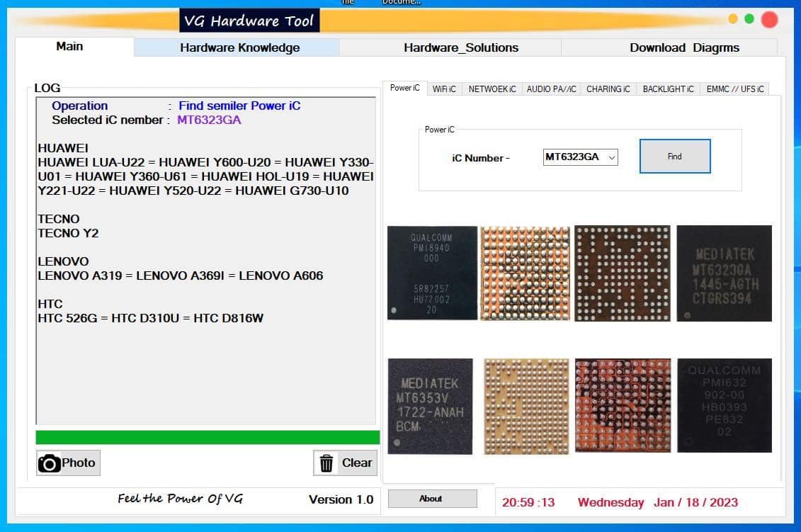Open the About dialog
Image resolution: width=801 pixels, height=532 pixels.
[x=432, y=499]
